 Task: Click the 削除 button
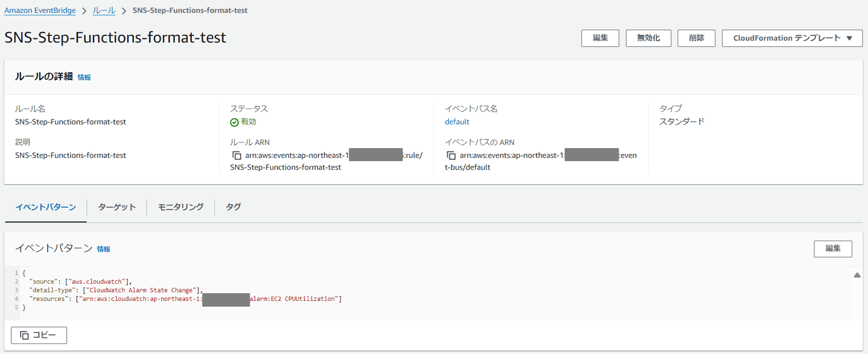[696, 38]
